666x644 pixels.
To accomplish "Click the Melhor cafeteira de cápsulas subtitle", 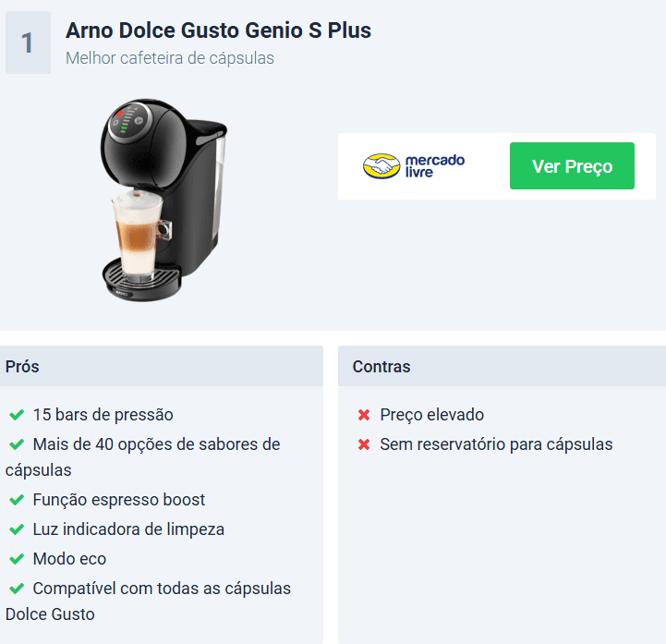I will click(170, 58).
